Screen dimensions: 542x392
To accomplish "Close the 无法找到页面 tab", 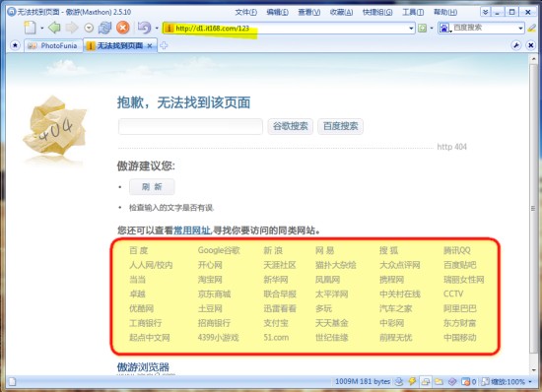I will click(x=150, y=45).
